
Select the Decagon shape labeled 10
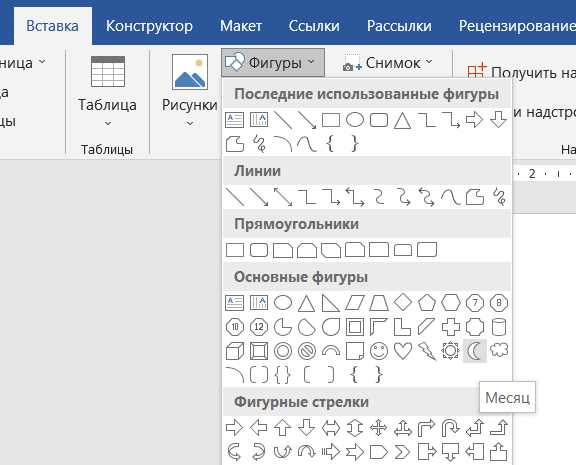coord(235,327)
